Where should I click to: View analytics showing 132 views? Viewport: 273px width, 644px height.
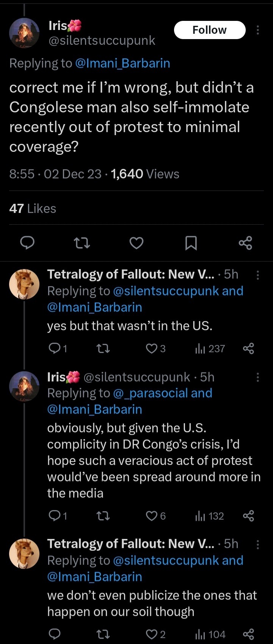coord(210,516)
